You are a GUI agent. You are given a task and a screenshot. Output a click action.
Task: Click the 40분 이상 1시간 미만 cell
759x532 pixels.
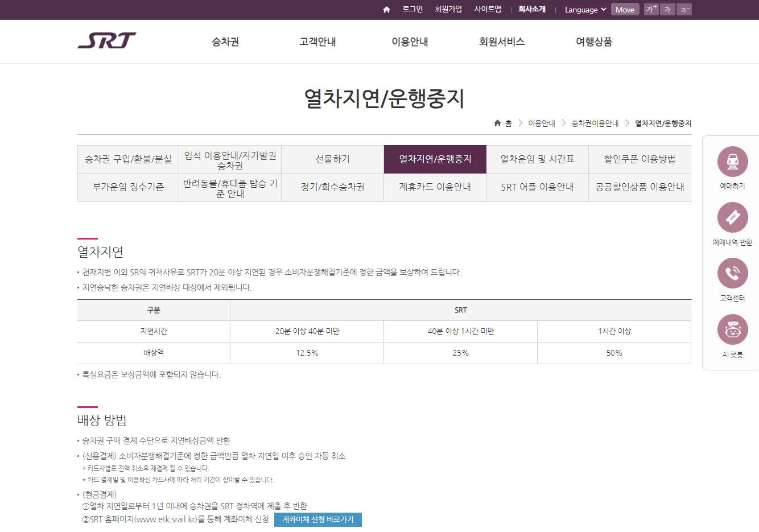click(x=461, y=331)
